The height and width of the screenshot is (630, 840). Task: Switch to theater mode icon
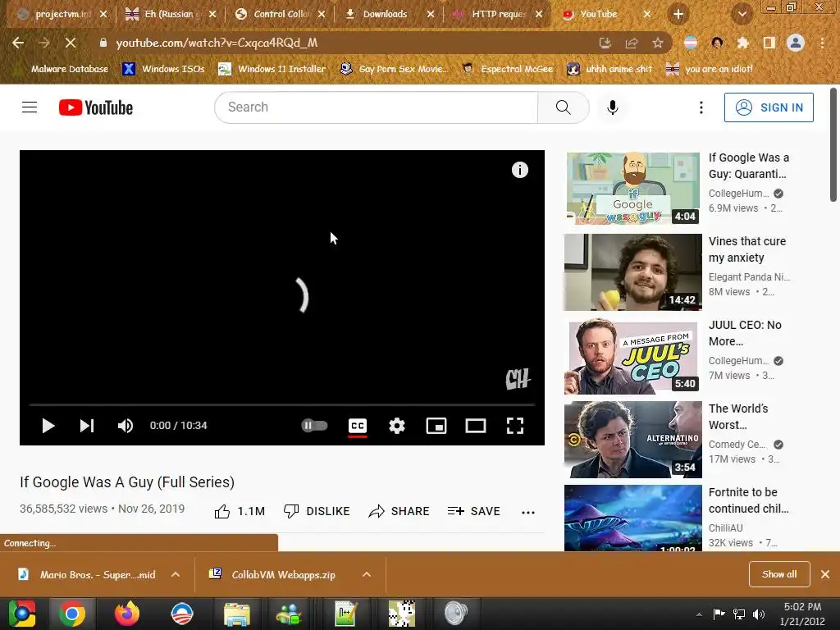coord(476,426)
